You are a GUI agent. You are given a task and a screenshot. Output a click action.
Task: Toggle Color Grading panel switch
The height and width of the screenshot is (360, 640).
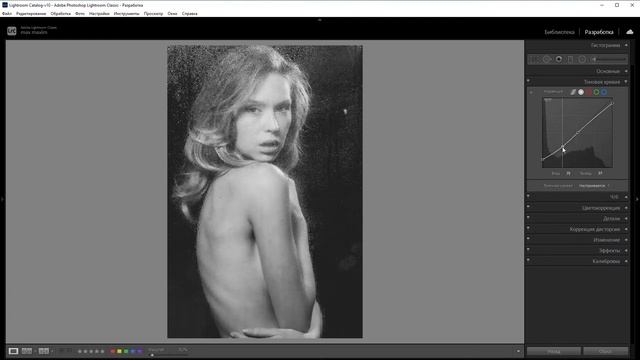[528, 207]
